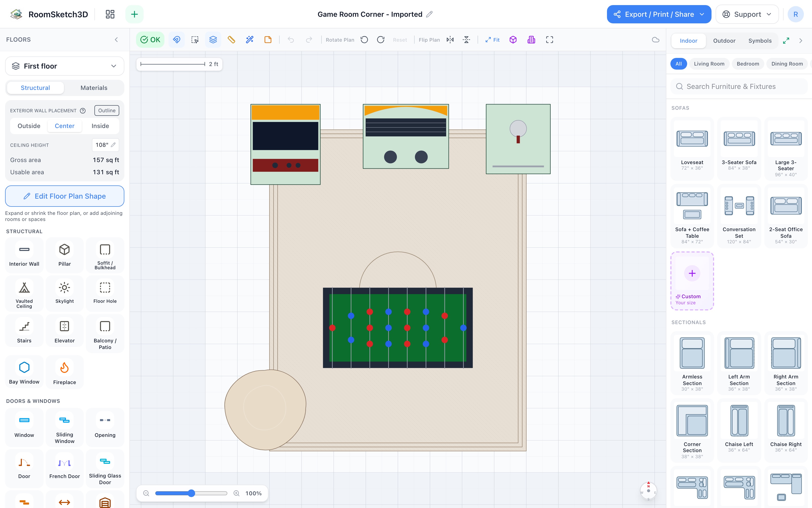Redo the last action
Screen dimensions: 812x508
[x=309, y=40]
